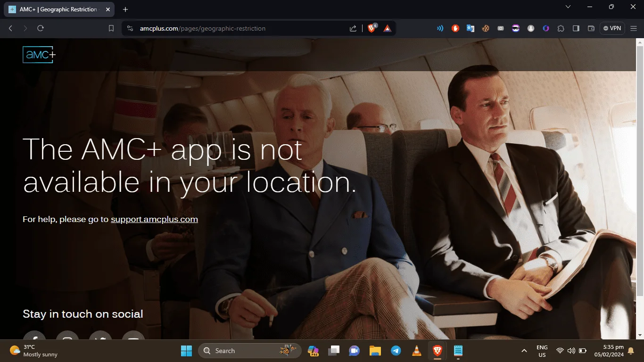Open File Explorer from the taskbar
The height and width of the screenshot is (362, 644).
(375, 351)
